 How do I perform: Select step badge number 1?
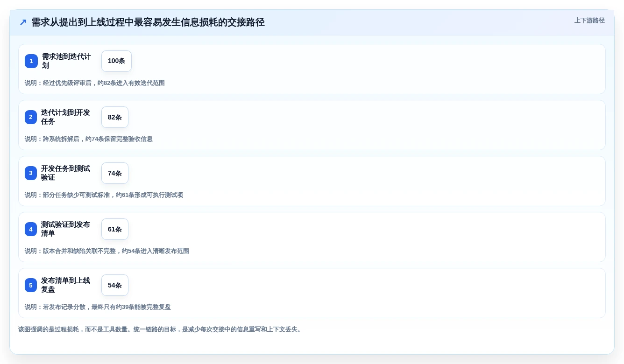31,61
